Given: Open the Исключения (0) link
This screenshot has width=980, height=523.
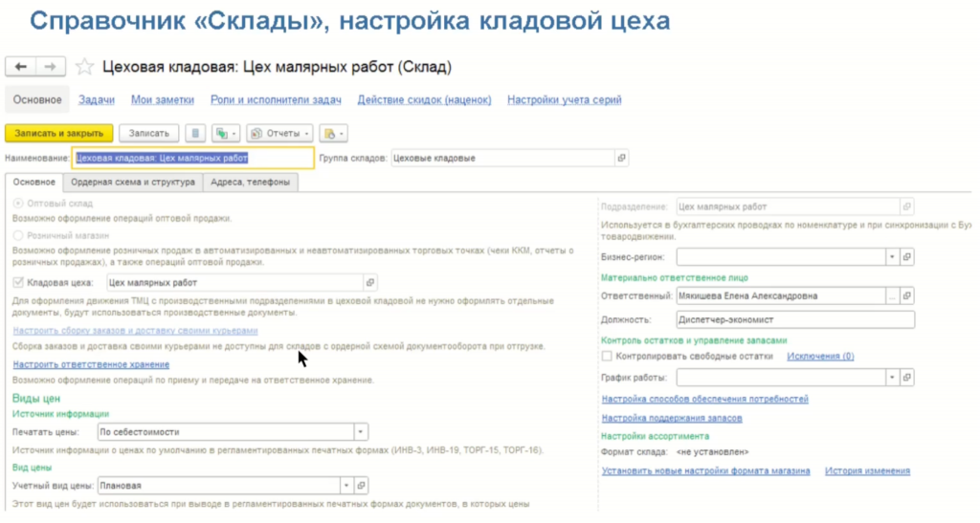Looking at the screenshot, I should pos(820,356).
